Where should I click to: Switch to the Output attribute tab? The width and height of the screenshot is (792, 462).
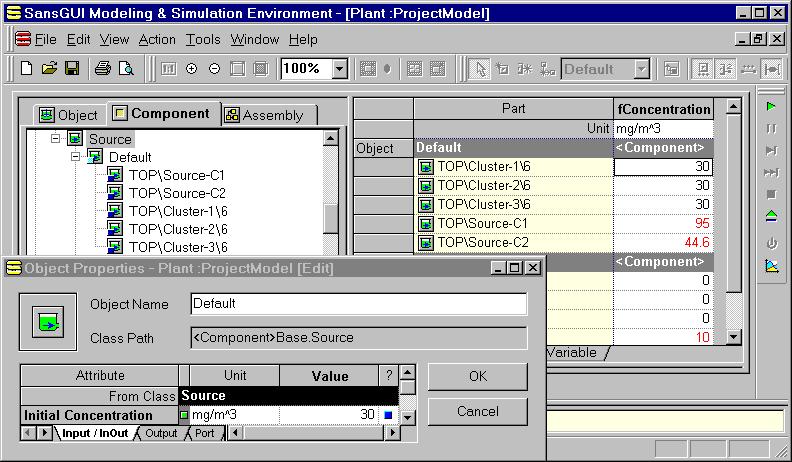tap(160, 433)
